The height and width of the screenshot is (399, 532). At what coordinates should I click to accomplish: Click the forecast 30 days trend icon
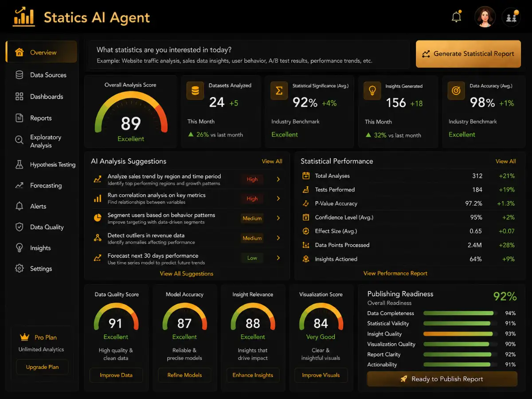(98, 258)
